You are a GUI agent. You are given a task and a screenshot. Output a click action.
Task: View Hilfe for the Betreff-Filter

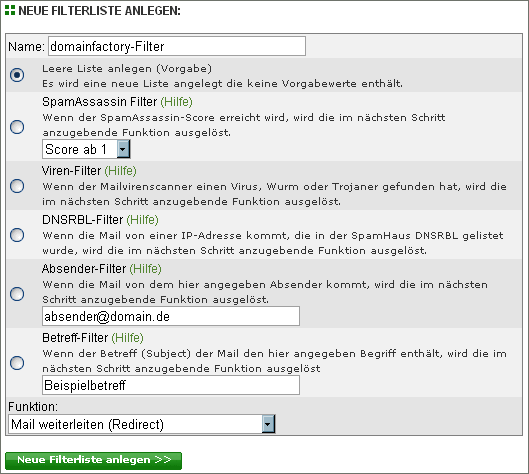128,338
